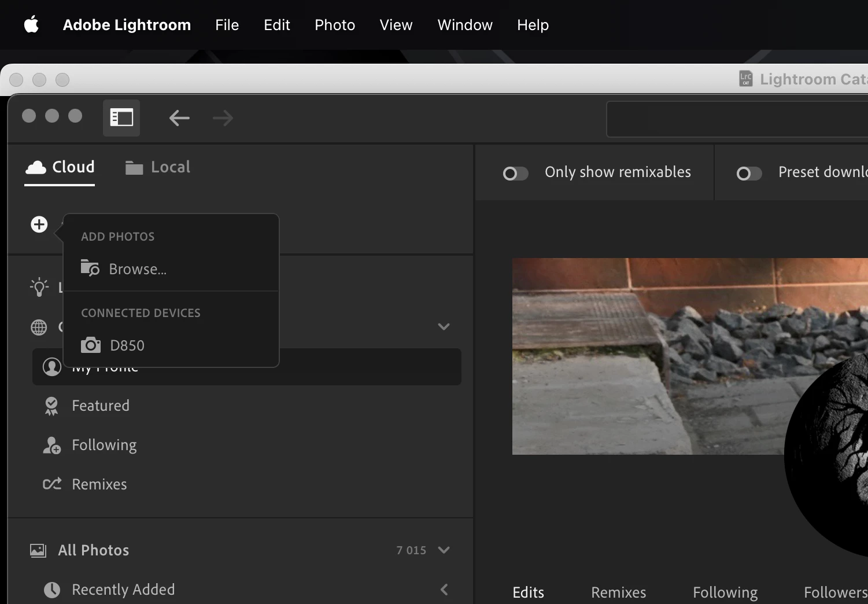Open the Apple menu

pos(31,25)
